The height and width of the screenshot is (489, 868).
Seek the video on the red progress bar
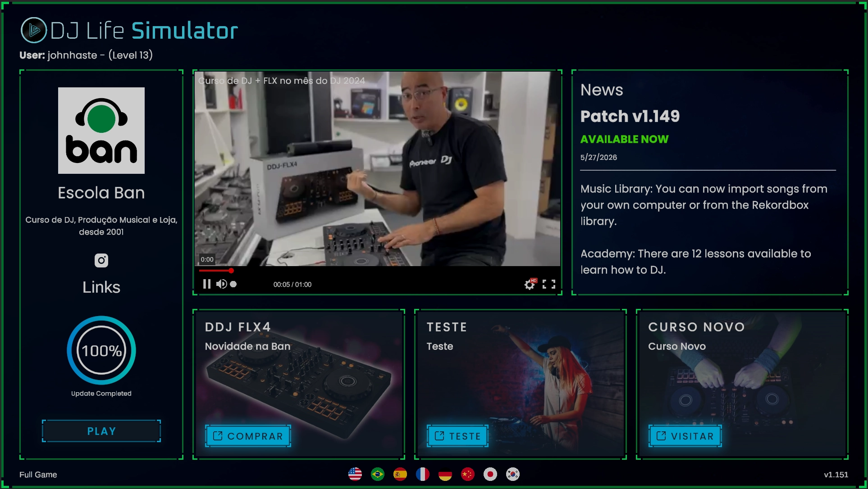coord(215,271)
